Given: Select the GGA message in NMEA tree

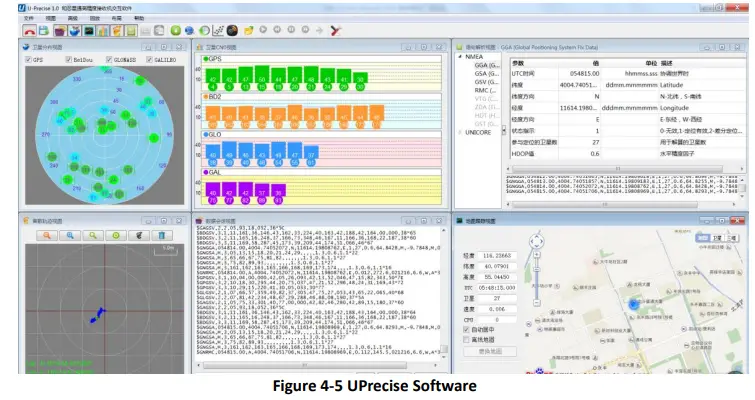Looking at the screenshot, I should coord(486,65).
